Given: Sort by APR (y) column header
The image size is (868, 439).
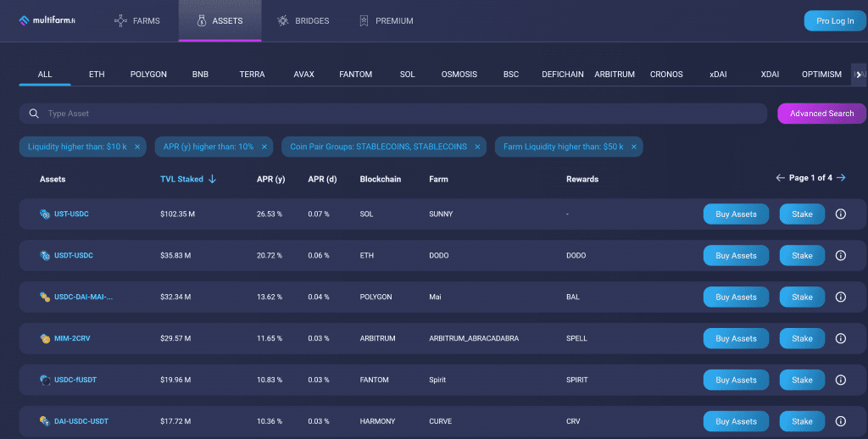Looking at the screenshot, I should click(x=270, y=179).
